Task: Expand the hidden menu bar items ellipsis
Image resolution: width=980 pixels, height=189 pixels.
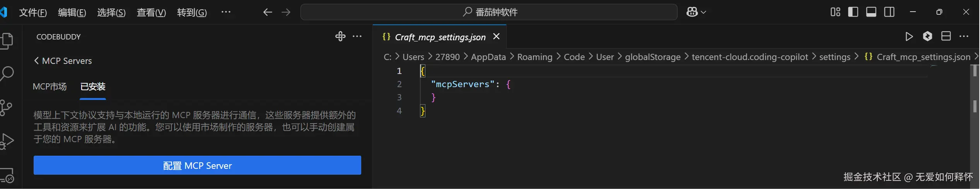Action: (226, 12)
